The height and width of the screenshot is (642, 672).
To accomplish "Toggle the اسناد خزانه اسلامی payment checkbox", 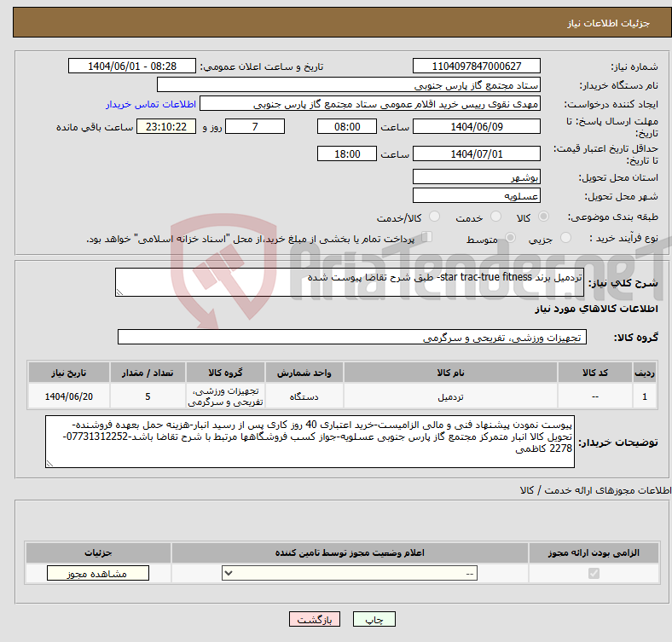I will (x=427, y=237).
